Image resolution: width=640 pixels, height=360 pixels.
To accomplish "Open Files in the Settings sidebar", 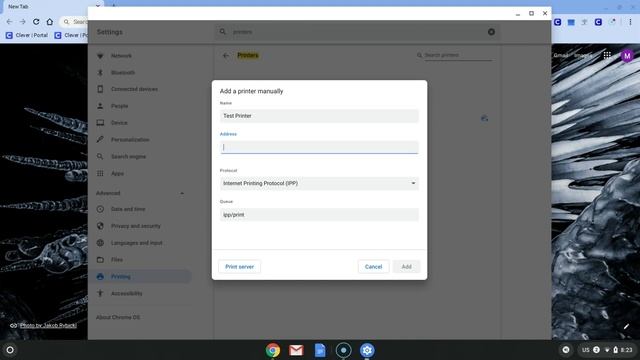I will [x=117, y=260].
